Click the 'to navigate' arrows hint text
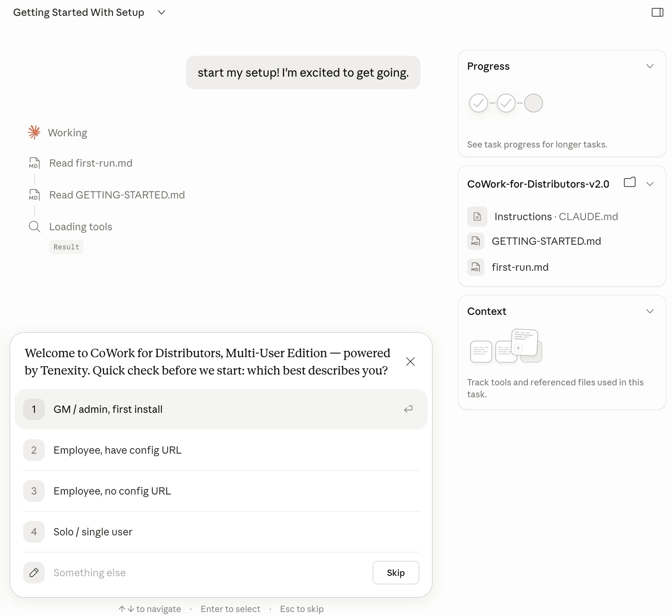 click(x=150, y=609)
